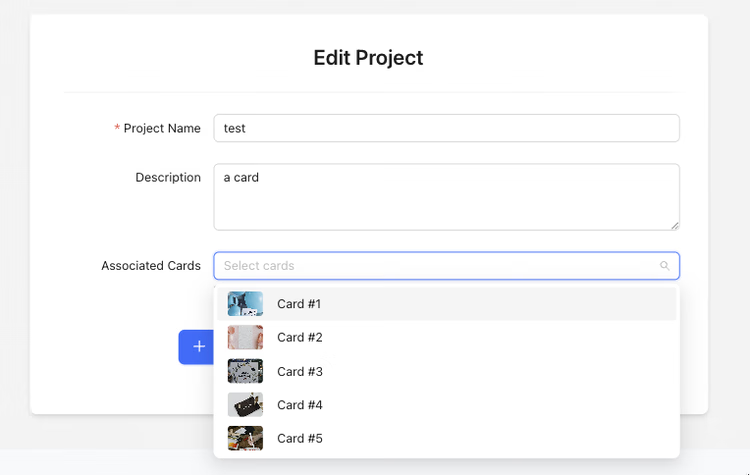This screenshot has width=750, height=475.
Task: Click into the Description textarea
Action: click(x=446, y=197)
